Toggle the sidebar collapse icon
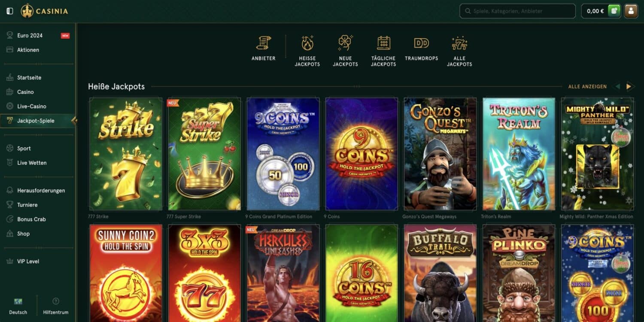Screen dimensions: 644x322 coord(10,11)
